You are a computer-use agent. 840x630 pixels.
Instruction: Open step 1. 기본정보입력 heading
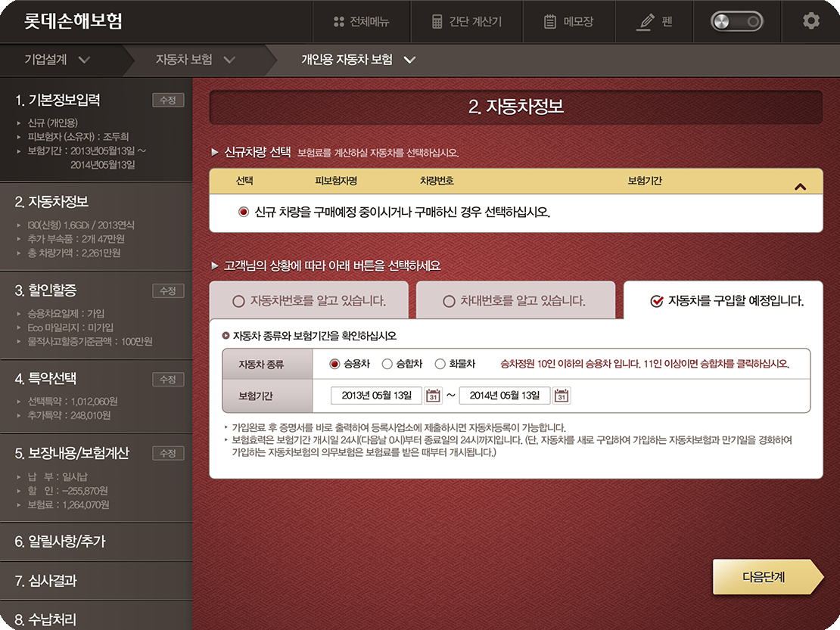(58, 100)
